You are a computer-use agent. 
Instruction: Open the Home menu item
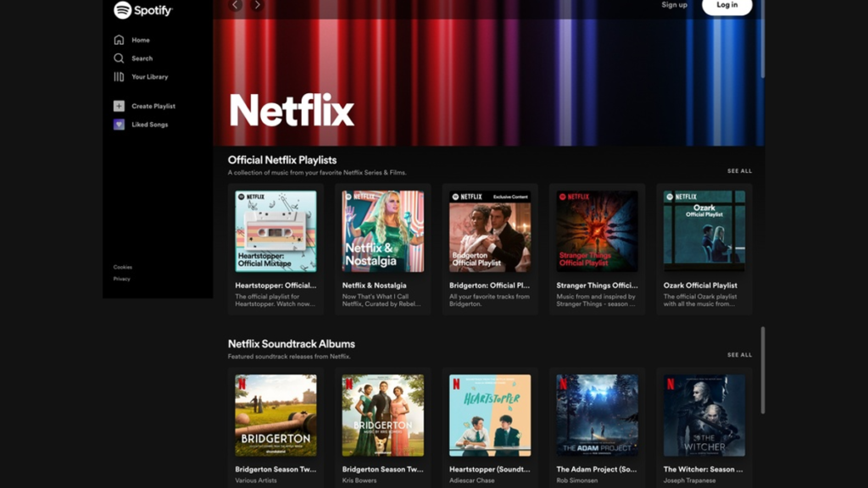point(141,40)
